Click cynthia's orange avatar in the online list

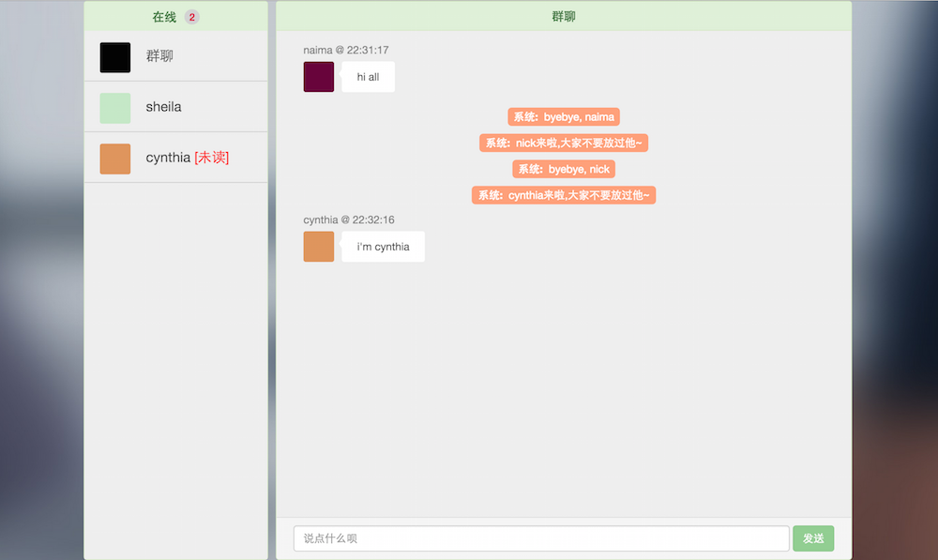coord(115,159)
